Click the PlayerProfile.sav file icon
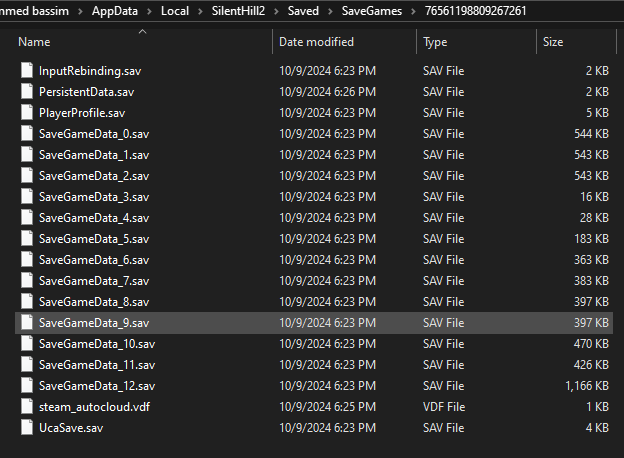Viewport: 624px width, 458px height. [x=27, y=113]
